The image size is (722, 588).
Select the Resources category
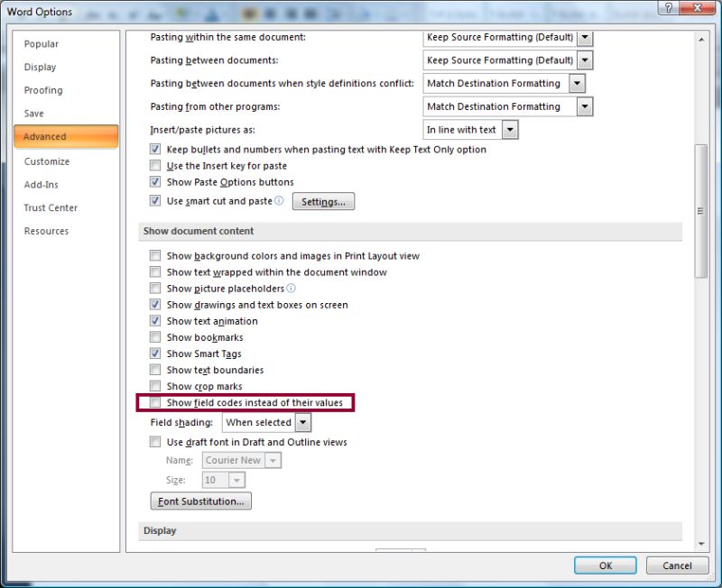[x=66, y=231]
